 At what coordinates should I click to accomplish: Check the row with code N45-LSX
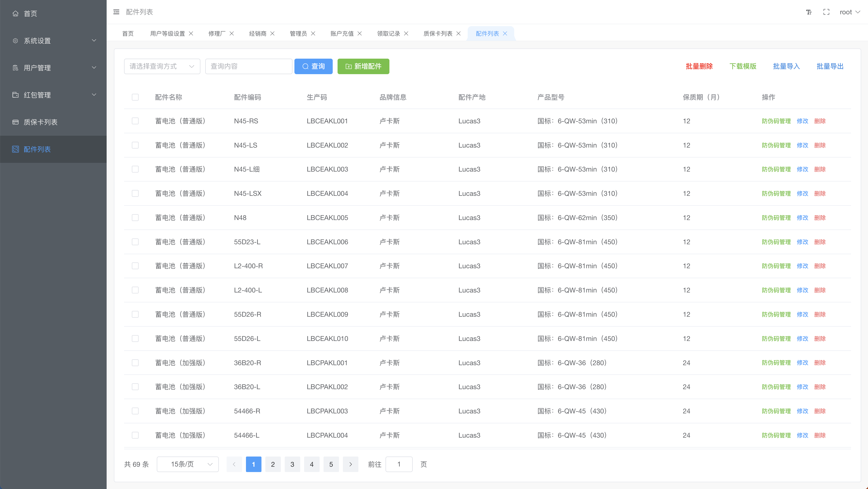135,193
